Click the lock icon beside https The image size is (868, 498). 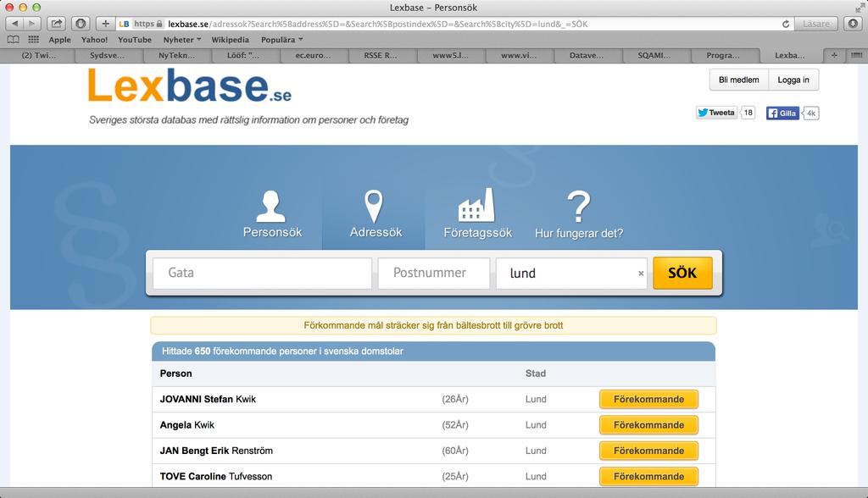coord(159,24)
